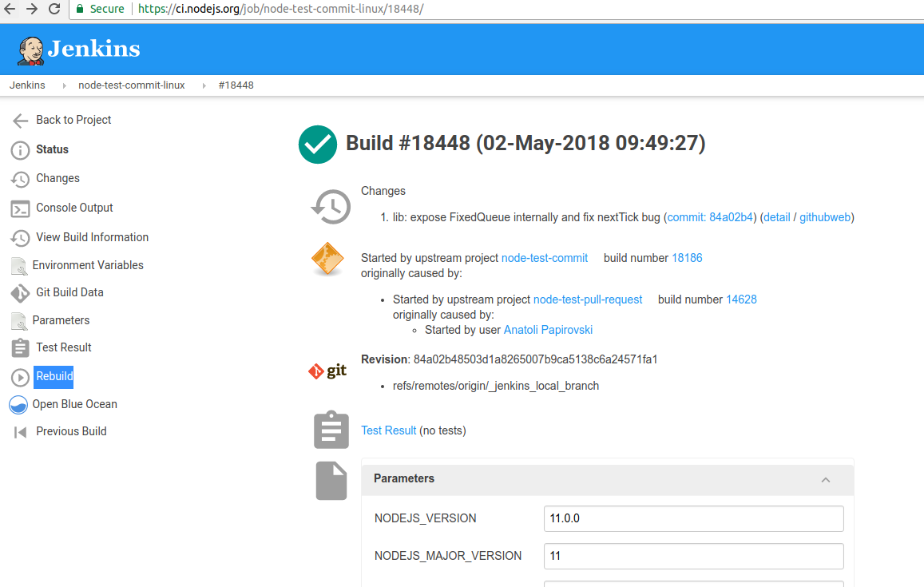Viewport: 924px width, 587px height.
Task: Click the revision hash 84a02b48503d1a8265007b9ca5138c6a24571fa1
Action: point(535,359)
